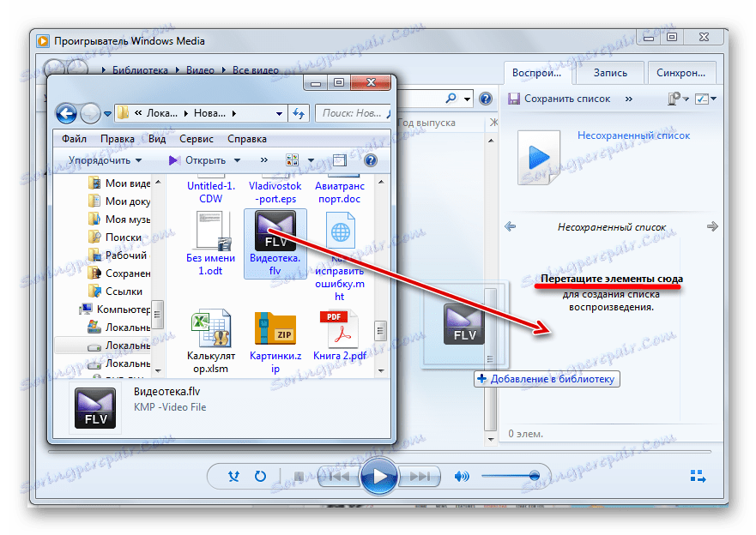Click the change view icon

pos(292,160)
